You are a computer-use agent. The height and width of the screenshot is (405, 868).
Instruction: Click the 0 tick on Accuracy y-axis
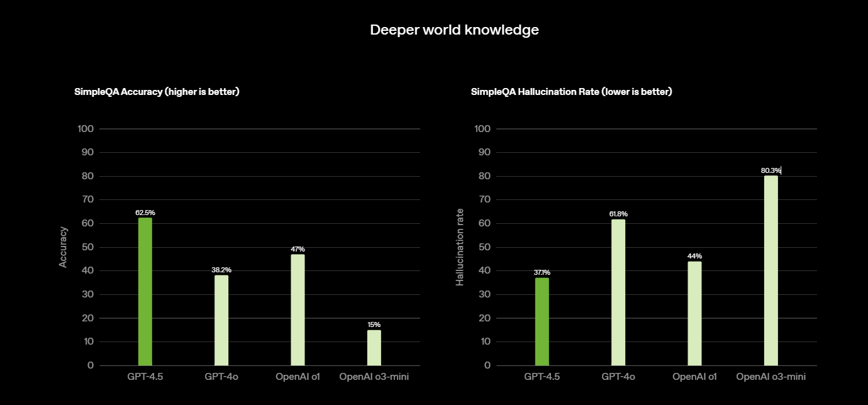(x=91, y=365)
